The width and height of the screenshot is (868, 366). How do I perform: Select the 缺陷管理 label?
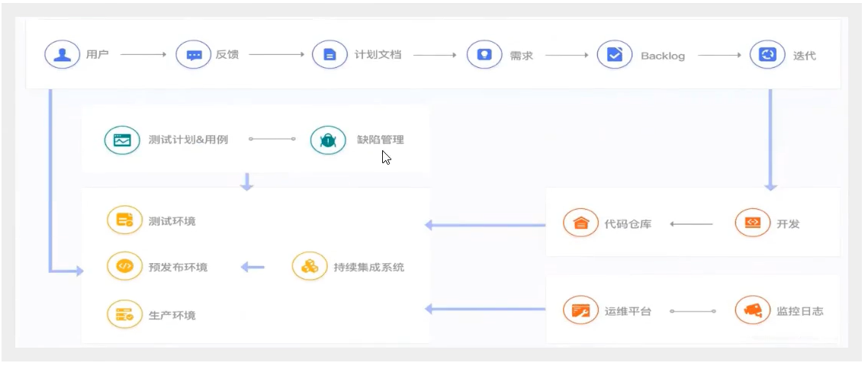381,140
